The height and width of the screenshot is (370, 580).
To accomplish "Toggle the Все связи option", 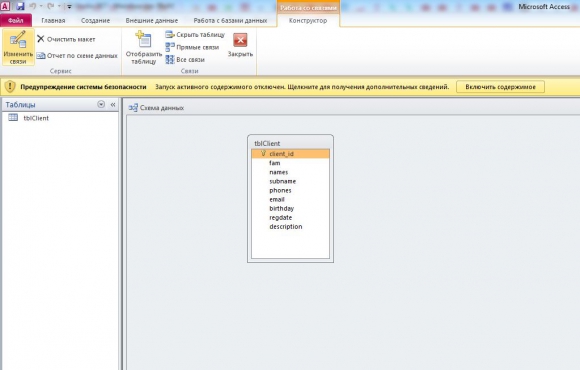I will coord(185,60).
